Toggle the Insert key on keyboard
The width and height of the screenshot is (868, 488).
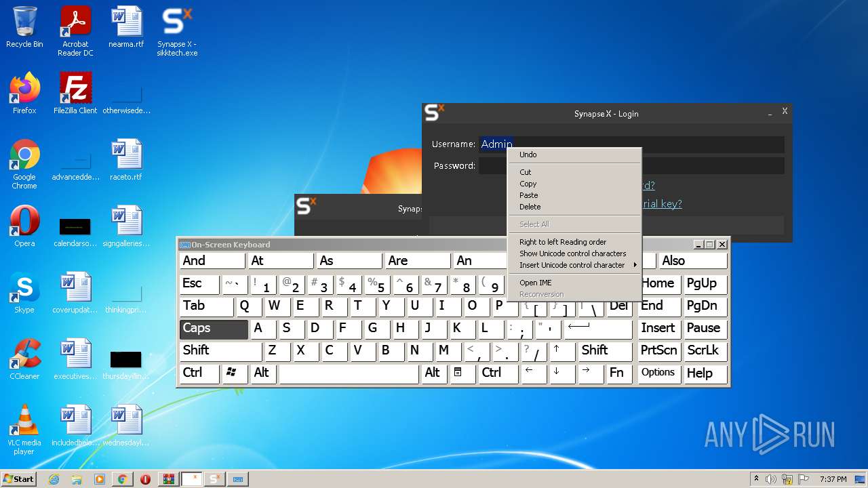(659, 329)
